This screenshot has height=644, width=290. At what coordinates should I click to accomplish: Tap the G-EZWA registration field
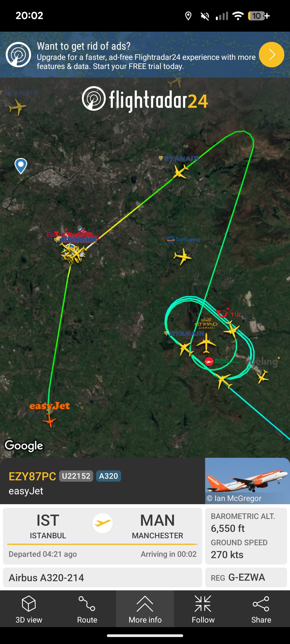click(246, 577)
